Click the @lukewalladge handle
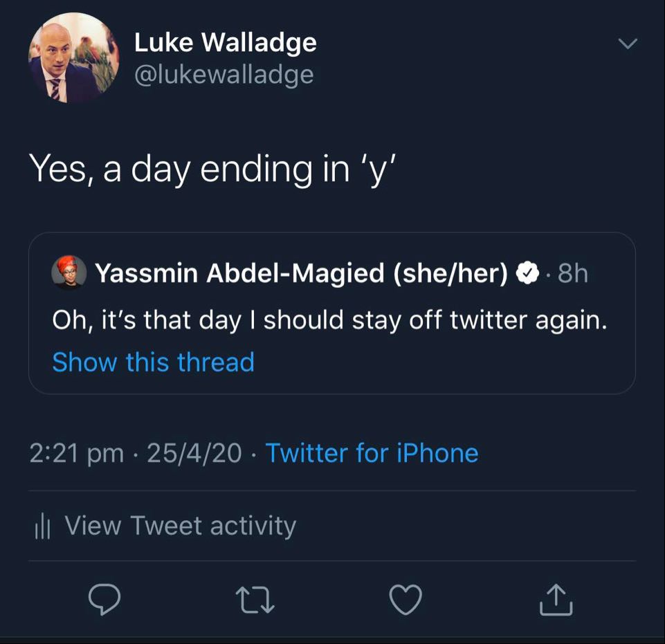 tap(224, 74)
